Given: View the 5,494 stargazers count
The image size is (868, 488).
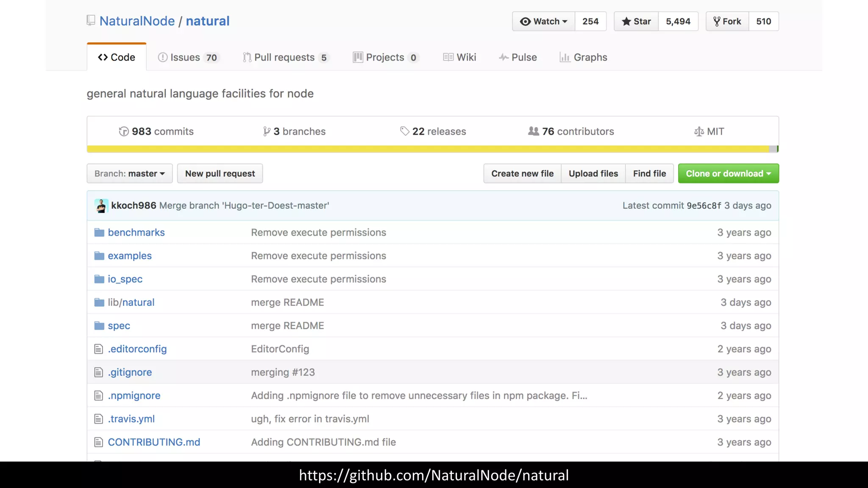Looking at the screenshot, I should [x=678, y=21].
